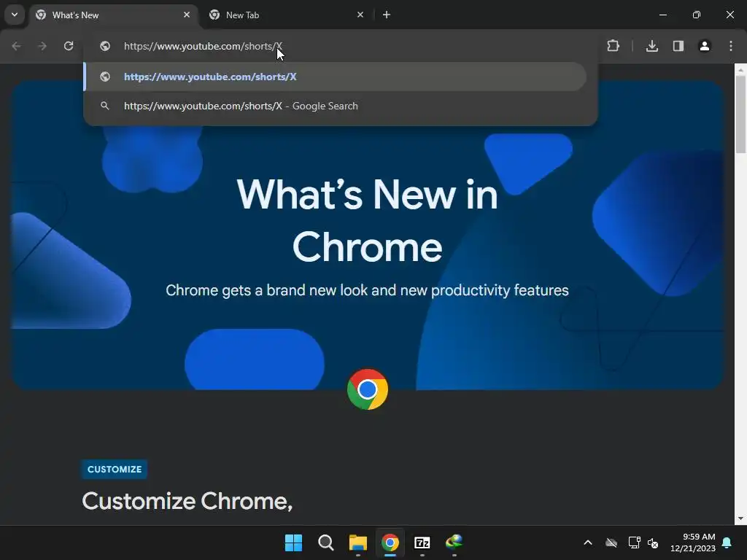Go forward with the forward arrow
The width and height of the screenshot is (747, 560).
click(x=42, y=46)
